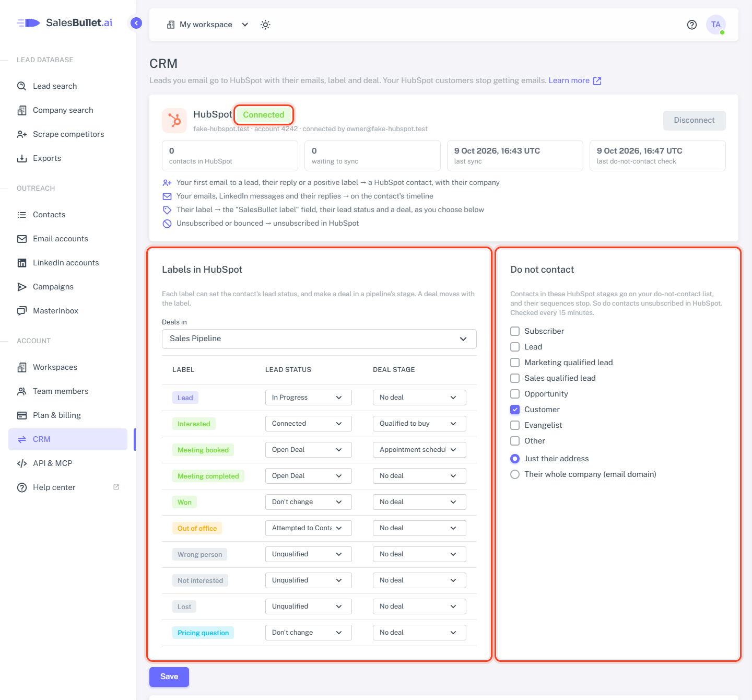Open the TA user avatar menu

point(716,25)
